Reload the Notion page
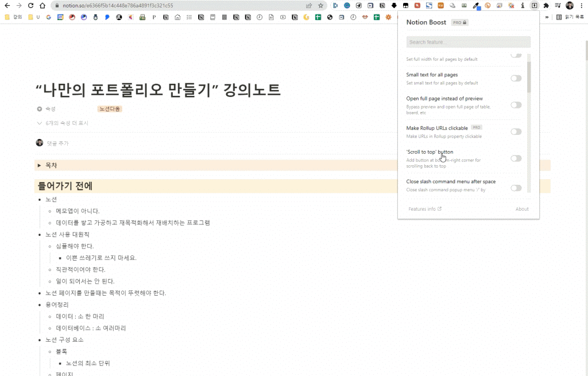This screenshot has height=376, width=588. pyautogui.click(x=31, y=6)
